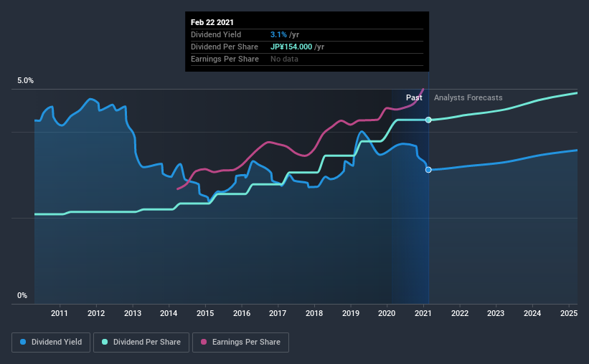The height and width of the screenshot is (364, 589).
Task: Click the 3.1% dividend yield value
Action: click(x=279, y=34)
